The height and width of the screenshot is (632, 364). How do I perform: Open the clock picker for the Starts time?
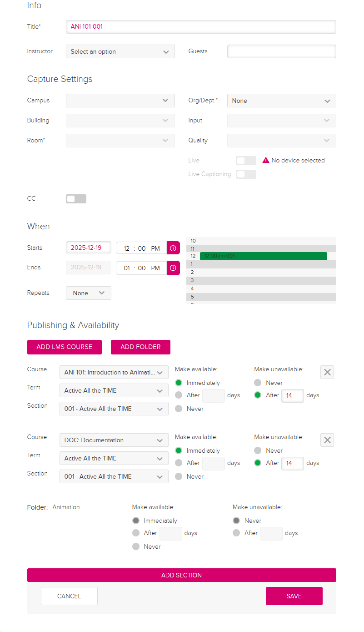click(173, 248)
